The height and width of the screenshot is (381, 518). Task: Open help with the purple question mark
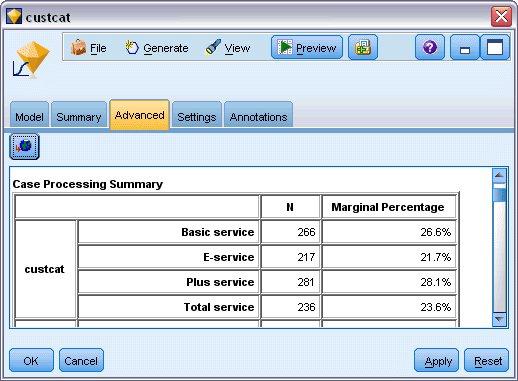tap(430, 47)
